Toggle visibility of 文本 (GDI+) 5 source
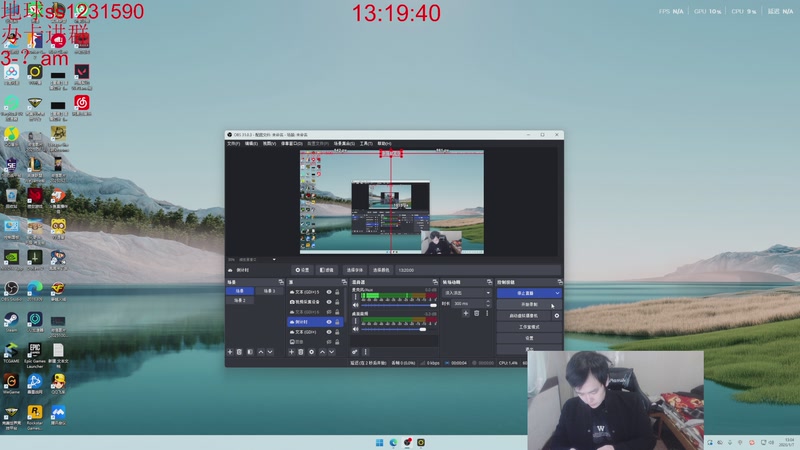800x450 pixels. 329,292
